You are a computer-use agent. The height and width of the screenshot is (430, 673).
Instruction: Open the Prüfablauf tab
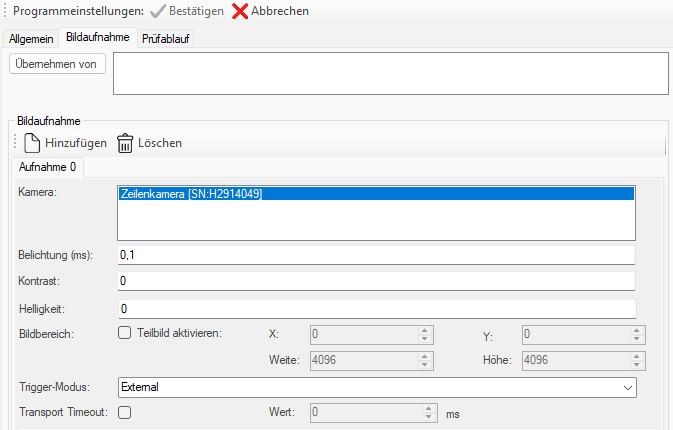point(165,38)
